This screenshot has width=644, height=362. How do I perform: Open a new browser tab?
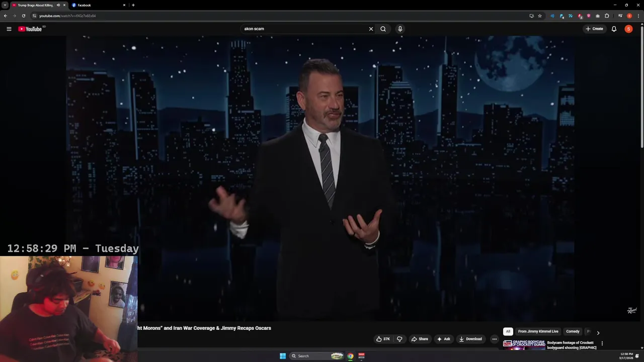pyautogui.click(x=133, y=5)
